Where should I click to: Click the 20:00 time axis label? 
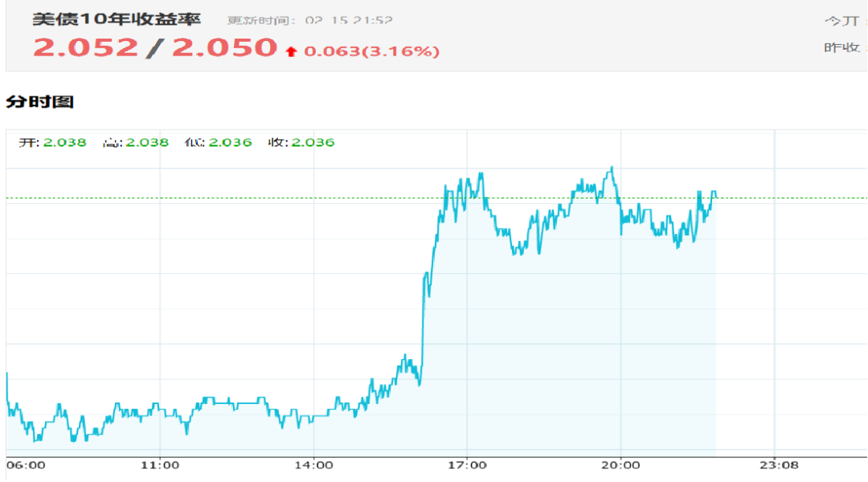[x=620, y=465]
